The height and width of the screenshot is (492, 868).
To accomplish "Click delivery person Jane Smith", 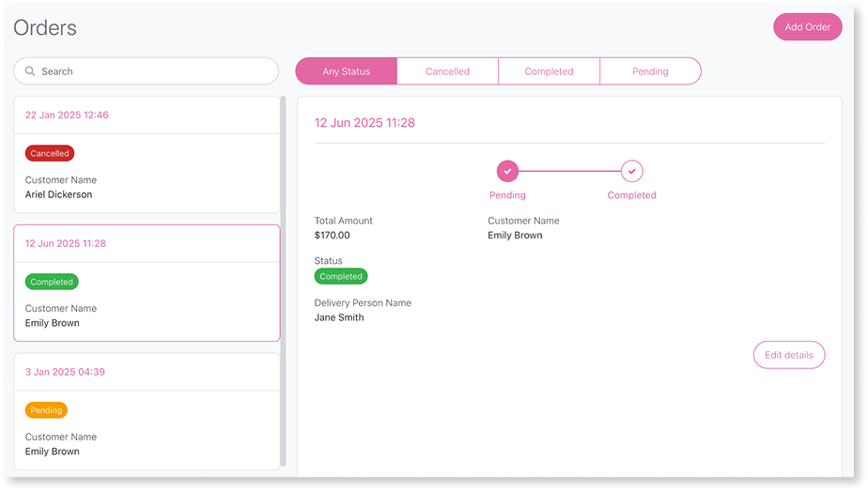I will coord(339,317).
